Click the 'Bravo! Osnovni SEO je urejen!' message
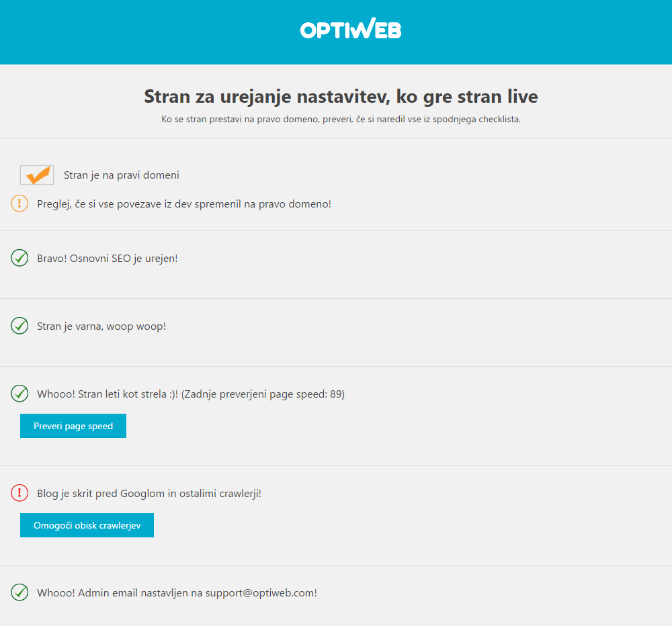 coord(108,258)
